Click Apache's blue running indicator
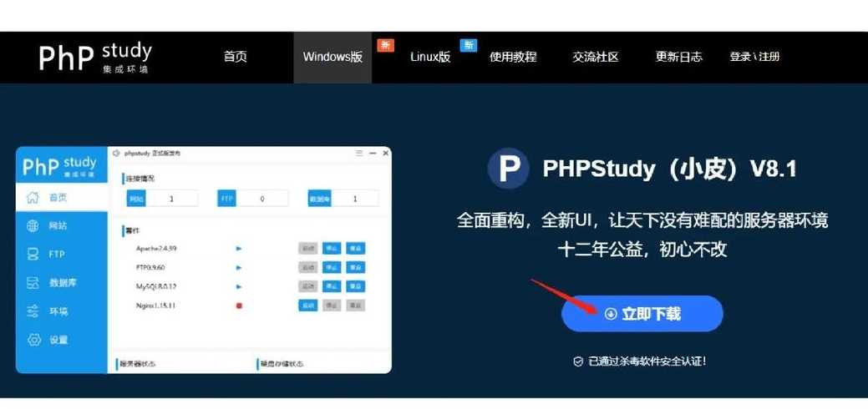 click(x=239, y=249)
